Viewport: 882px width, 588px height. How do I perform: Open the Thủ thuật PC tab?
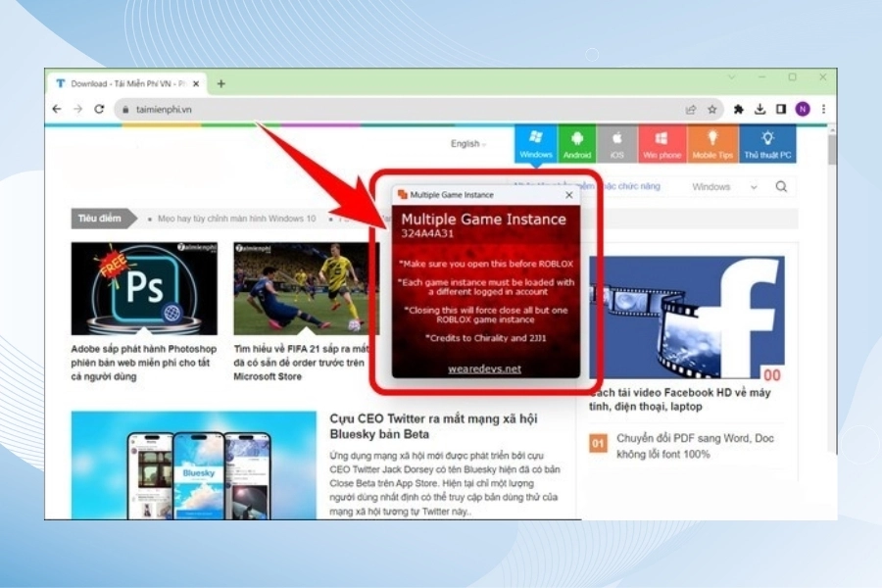coord(768,144)
